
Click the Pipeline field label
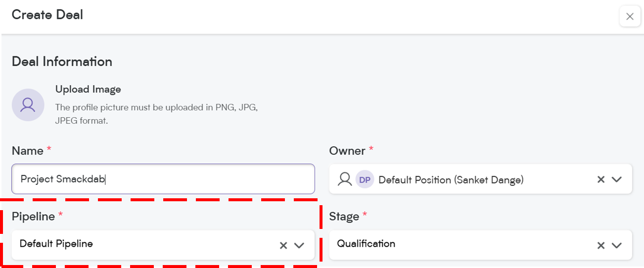(x=33, y=217)
